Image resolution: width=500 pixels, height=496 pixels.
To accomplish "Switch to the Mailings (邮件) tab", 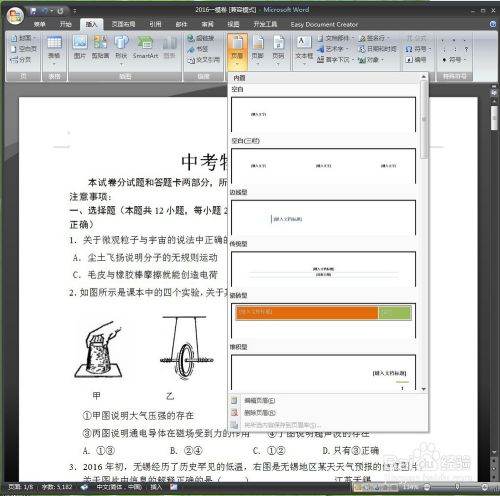I will click(x=181, y=24).
